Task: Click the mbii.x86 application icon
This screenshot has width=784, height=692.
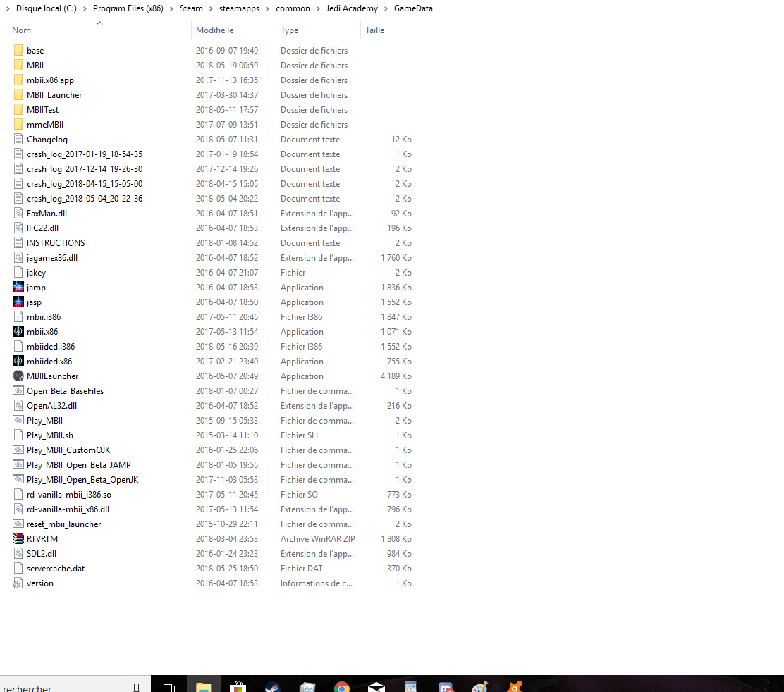Action: [x=18, y=332]
